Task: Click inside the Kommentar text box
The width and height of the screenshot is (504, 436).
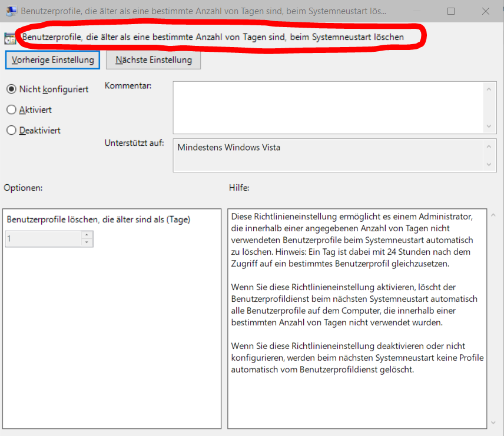Action: [x=328, y=108]
